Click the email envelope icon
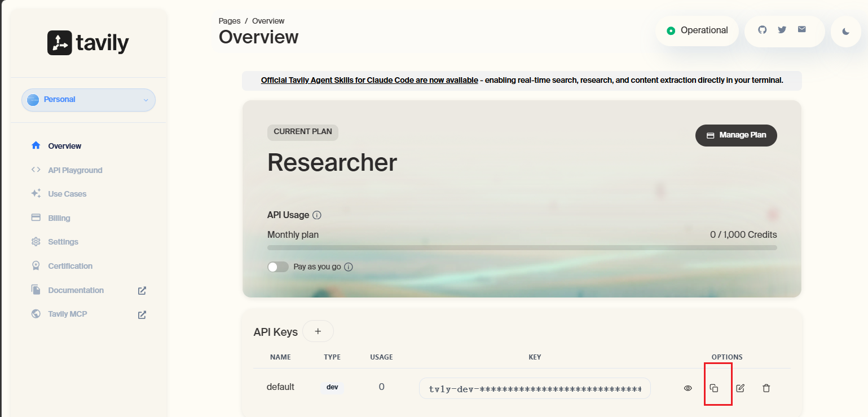868x417 pixels. pos(801,30)
